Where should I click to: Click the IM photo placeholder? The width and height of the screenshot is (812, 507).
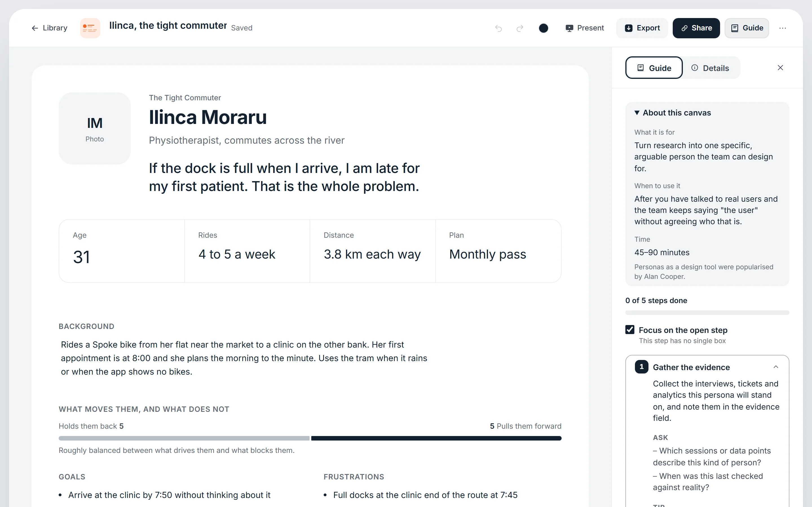click(95, 128)
